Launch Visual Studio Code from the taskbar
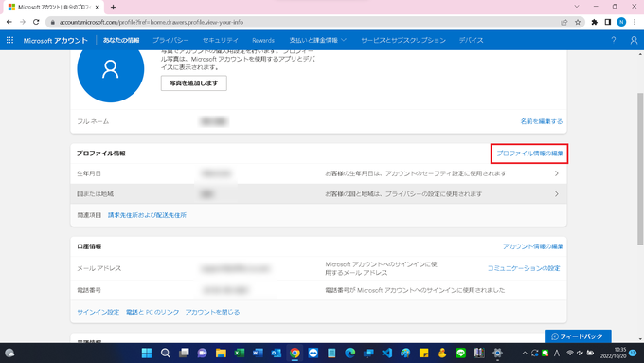The width and height of the screenshot is (644, 363). (x=387, y=353)
